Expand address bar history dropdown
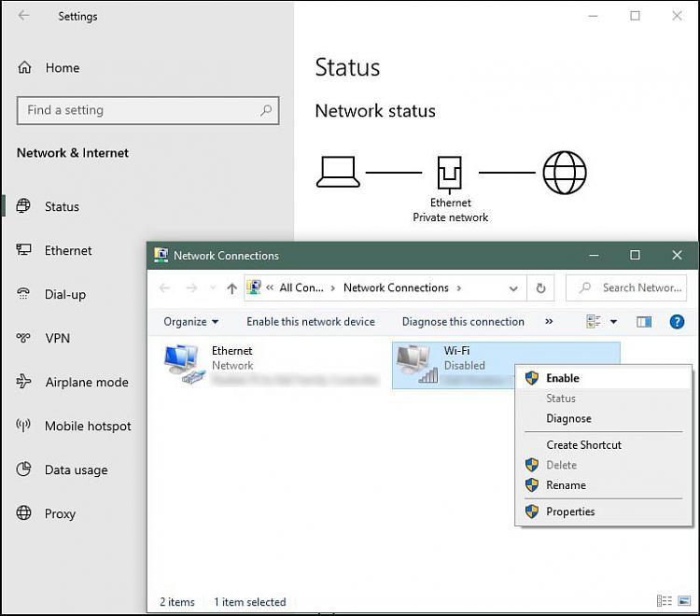Viewport: 700px width, 616px height. pyautogui.click(x=513, y=288)
